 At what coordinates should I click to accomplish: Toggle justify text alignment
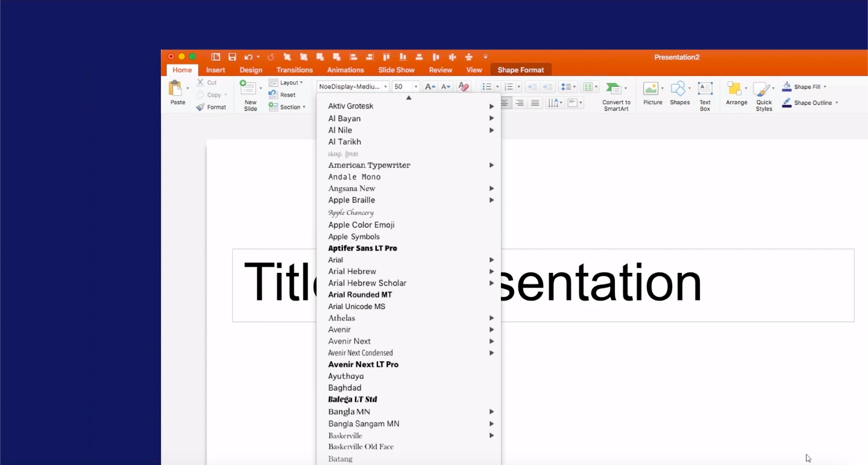pos(535,103)
